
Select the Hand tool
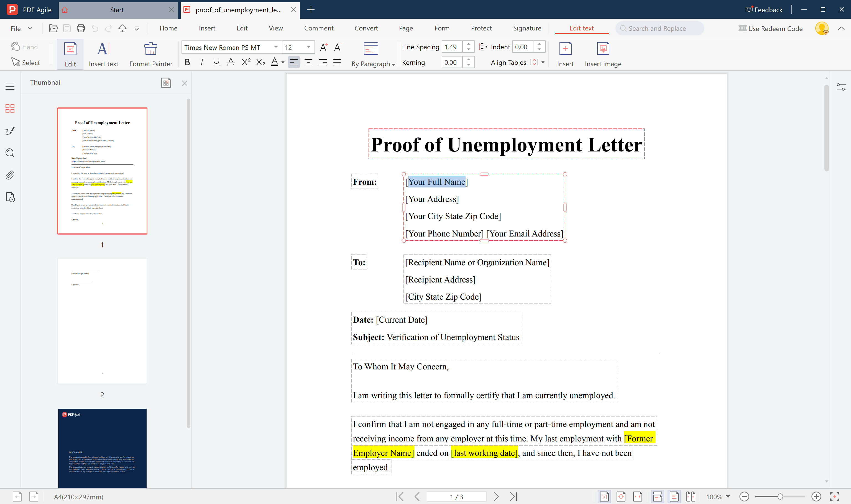pyautogui.click(x=24, y=47)
